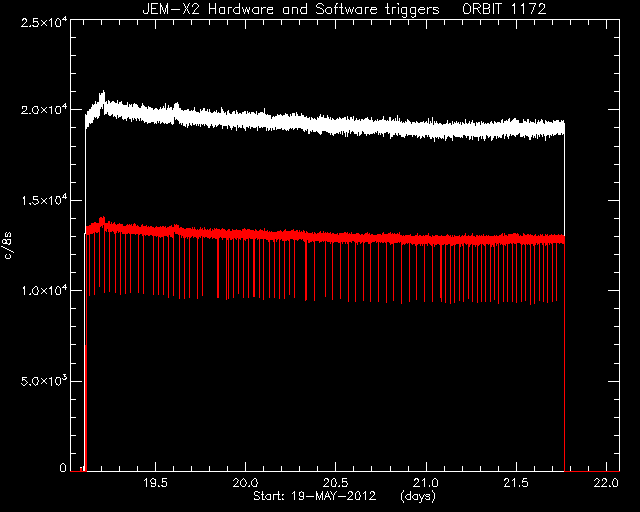
Task: Click the 19.5 x-axis tick label
Action: [x=156, y=483]
